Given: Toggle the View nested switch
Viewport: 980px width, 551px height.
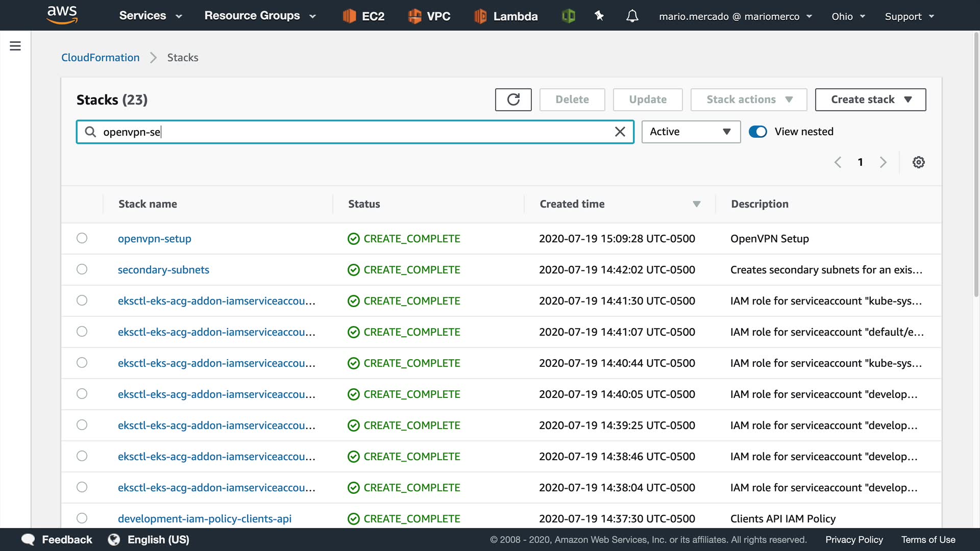Looking at the screenshot, I should [757, 132].
